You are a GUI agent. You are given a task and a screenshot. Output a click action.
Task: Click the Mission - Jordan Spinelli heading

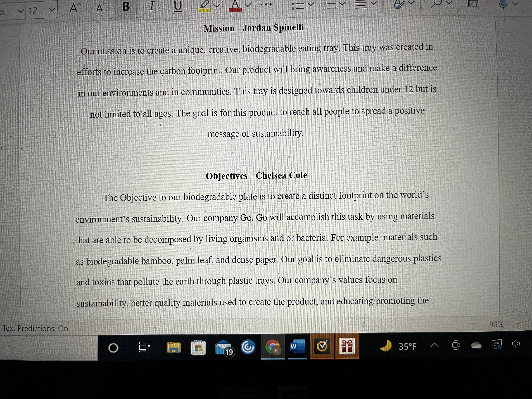point(253,28)
